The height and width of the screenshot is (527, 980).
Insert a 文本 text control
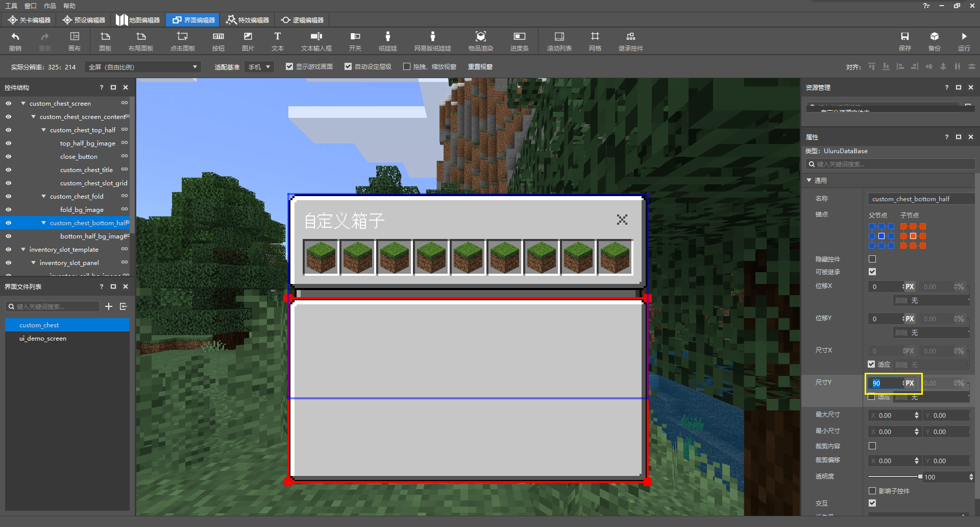[278, 41]
